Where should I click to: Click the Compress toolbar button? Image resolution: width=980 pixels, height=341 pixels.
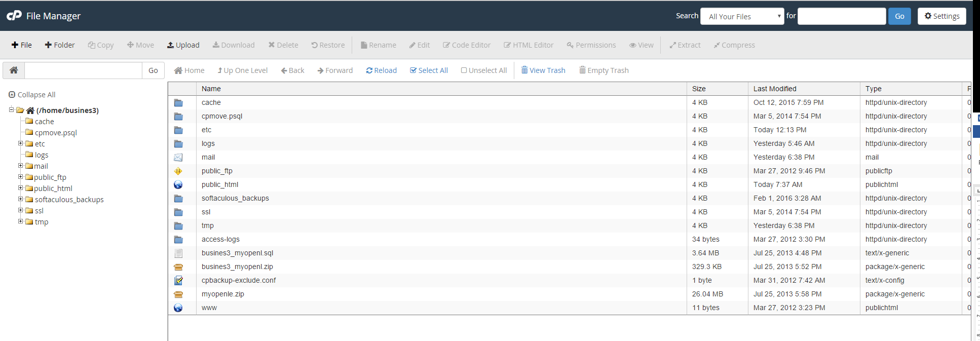pos(734,45)
